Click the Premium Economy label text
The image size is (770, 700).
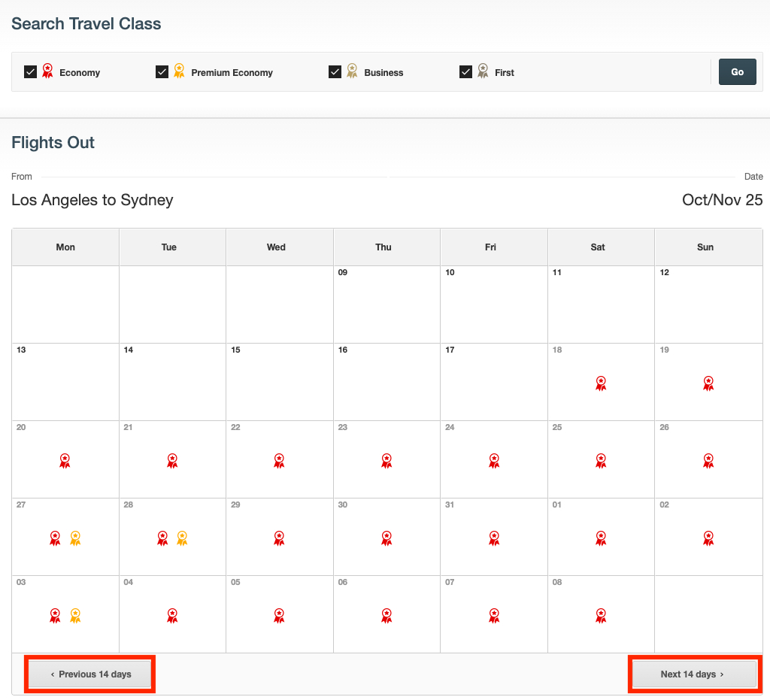(x=232, y=73)
